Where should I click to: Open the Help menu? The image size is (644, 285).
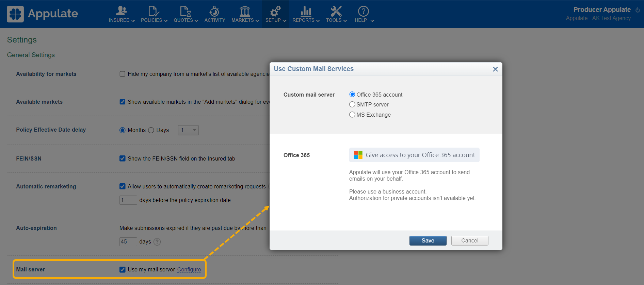click(364, 14)
